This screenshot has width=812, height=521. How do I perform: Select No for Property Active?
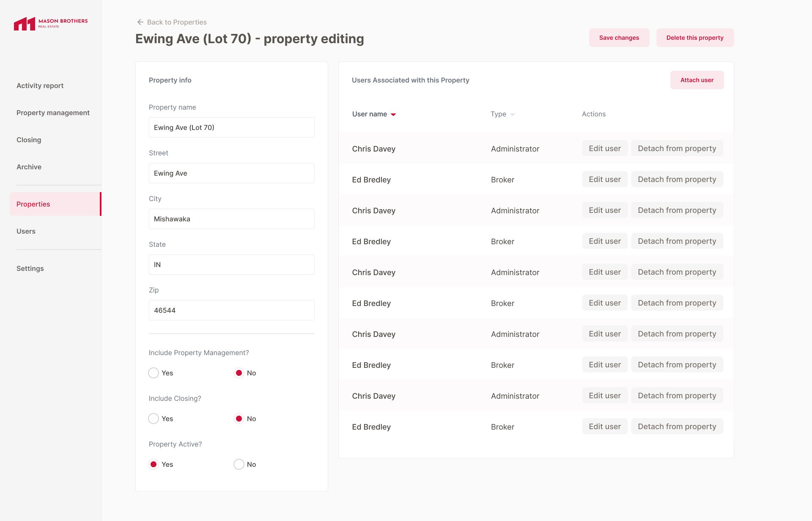(239, 464)
